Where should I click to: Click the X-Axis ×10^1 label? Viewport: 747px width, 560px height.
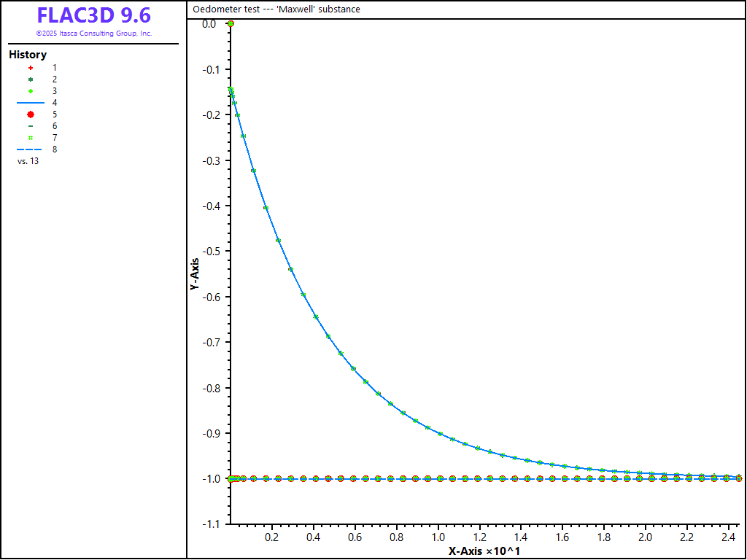point(484,551)
